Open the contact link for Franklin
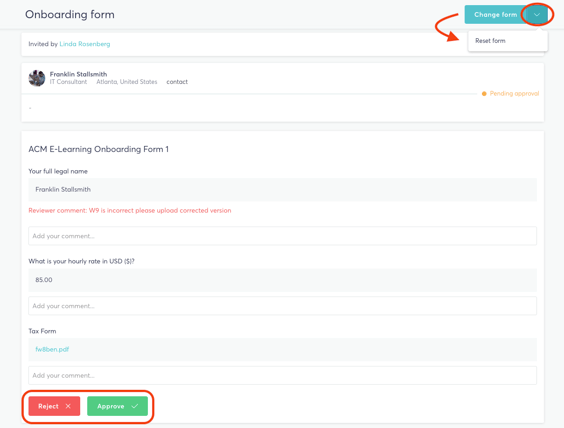Image resolution: width=564 pixels, height=428 pixels. (x=177, y=82)
